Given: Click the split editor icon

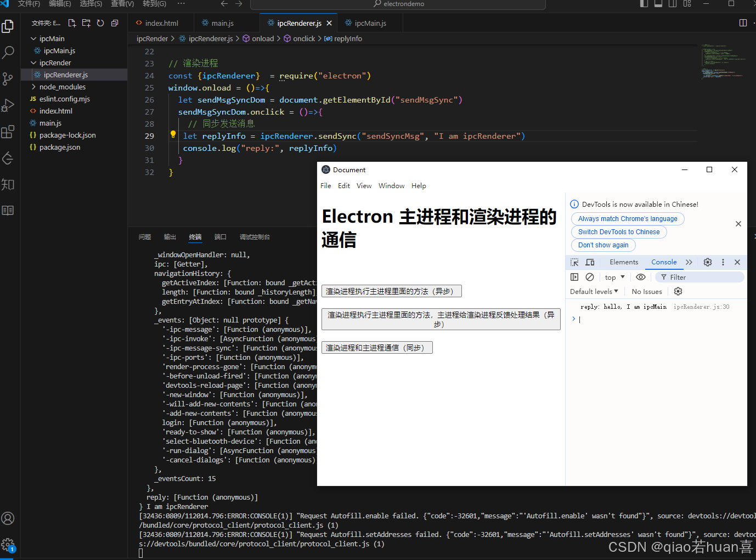Looking at the screenshot, I should tap(743, 23).
